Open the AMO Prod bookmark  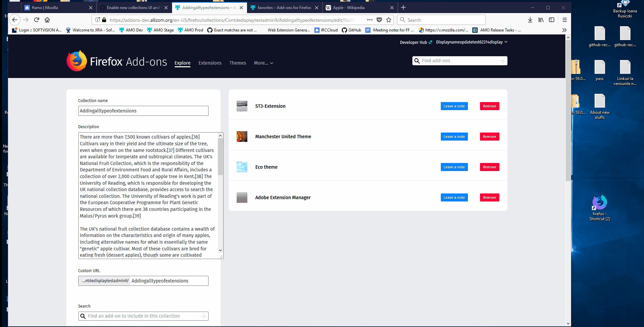pyautogui.click(x=190, y=30)
